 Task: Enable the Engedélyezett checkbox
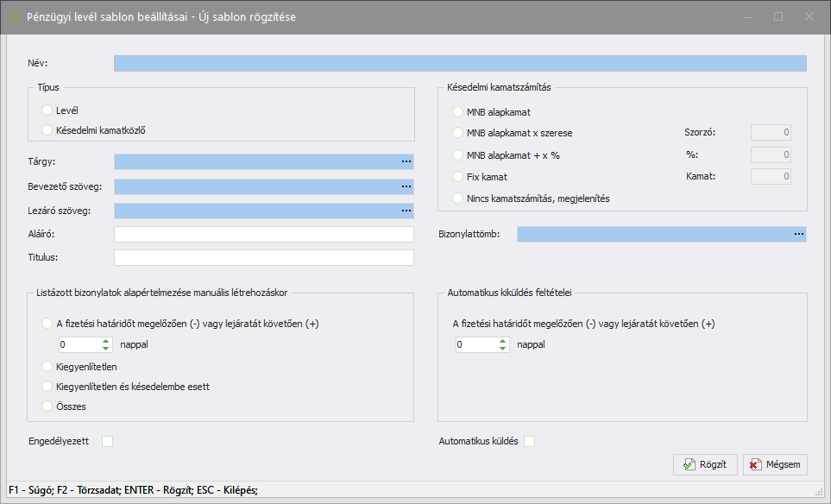[x=108, y=442]
